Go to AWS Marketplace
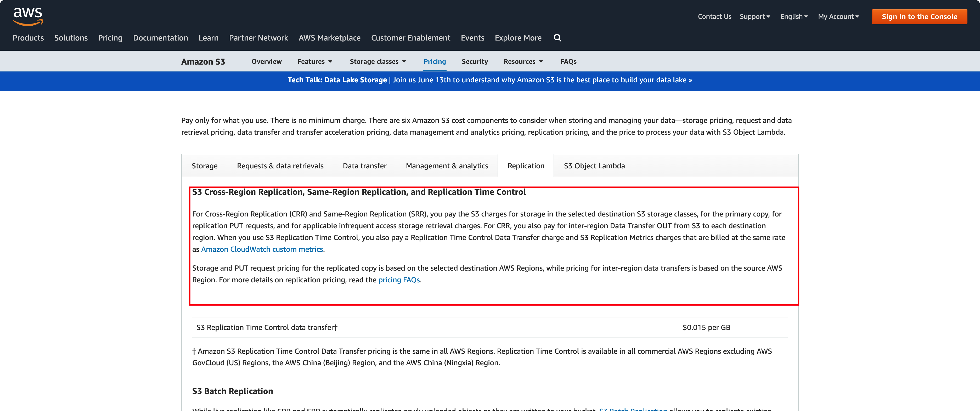This screenshot has width=980, height=411. click(x=329, y=38)
